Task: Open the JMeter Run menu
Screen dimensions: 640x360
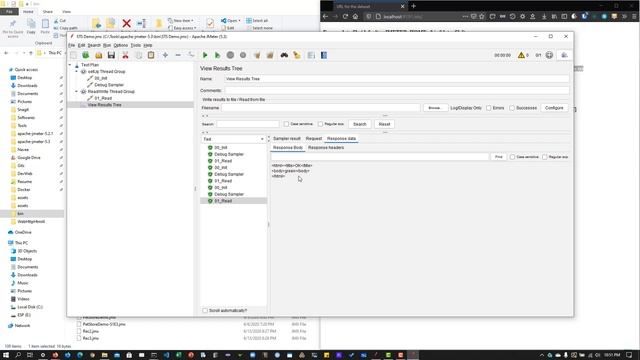Action: point(107,45)
